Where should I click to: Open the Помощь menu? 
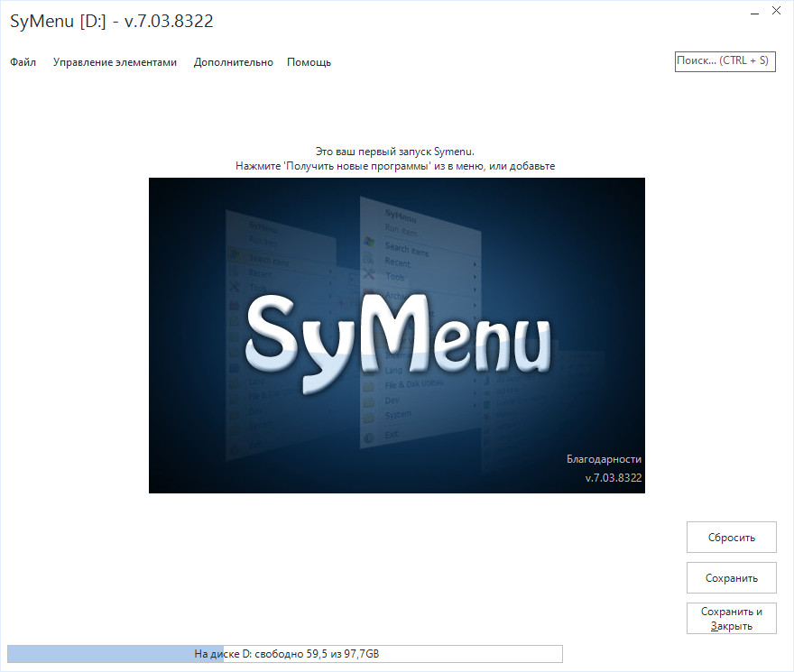point(309,62)
